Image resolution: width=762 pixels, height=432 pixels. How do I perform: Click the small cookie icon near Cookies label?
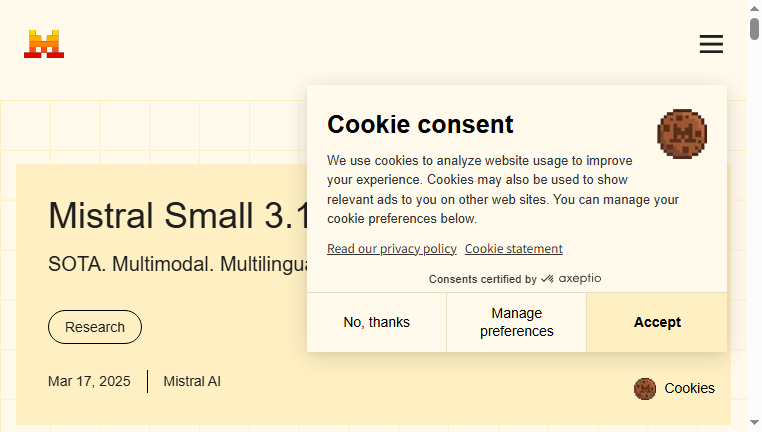pos(645,389)
